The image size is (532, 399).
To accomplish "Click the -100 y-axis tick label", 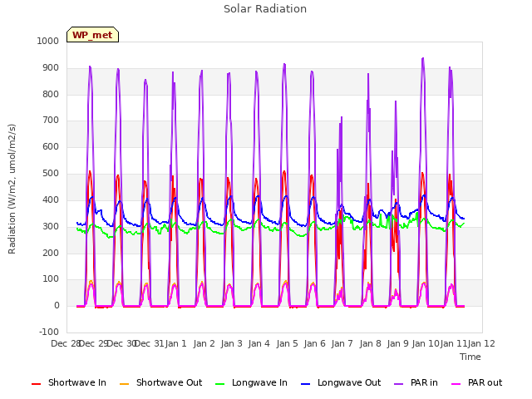I will click(x=49, y=332).
